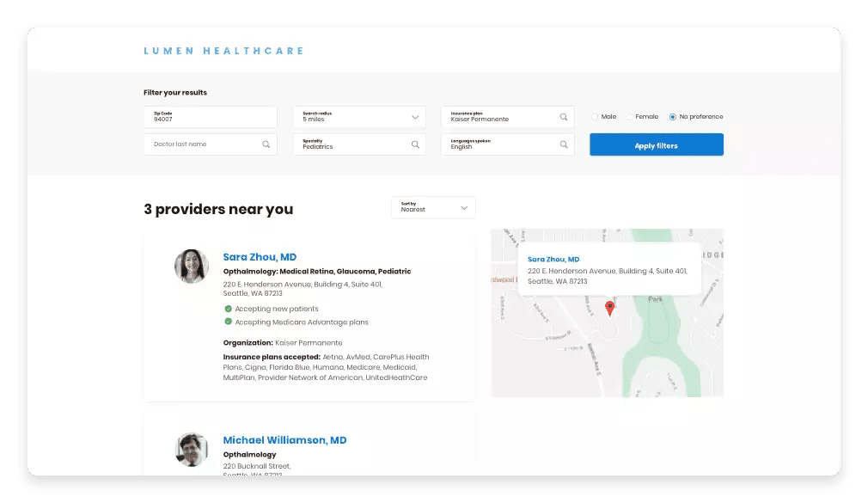Click Sara Zhou link in map popup

pyautogui.click(x=553, y=259)
